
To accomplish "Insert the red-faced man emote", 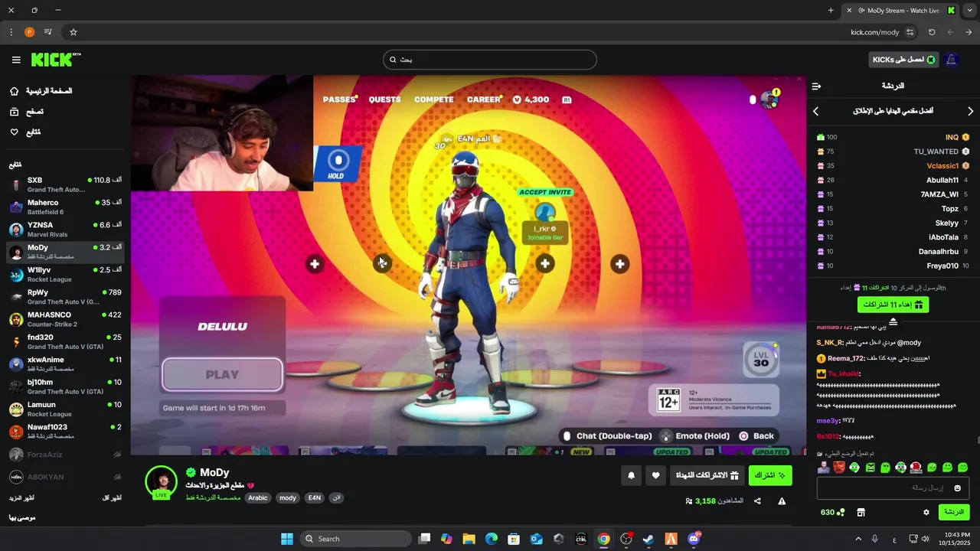I will pos(839,468).
